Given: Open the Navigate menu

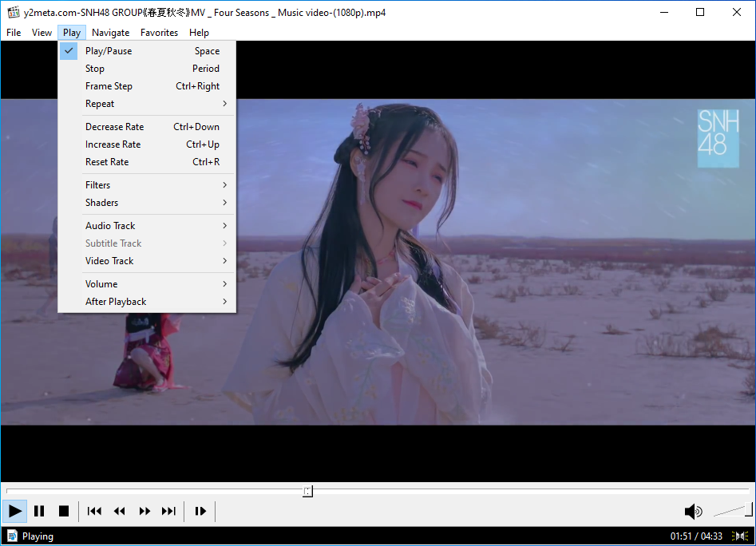Looking at the screenshot, I should [x=110, y=33].
